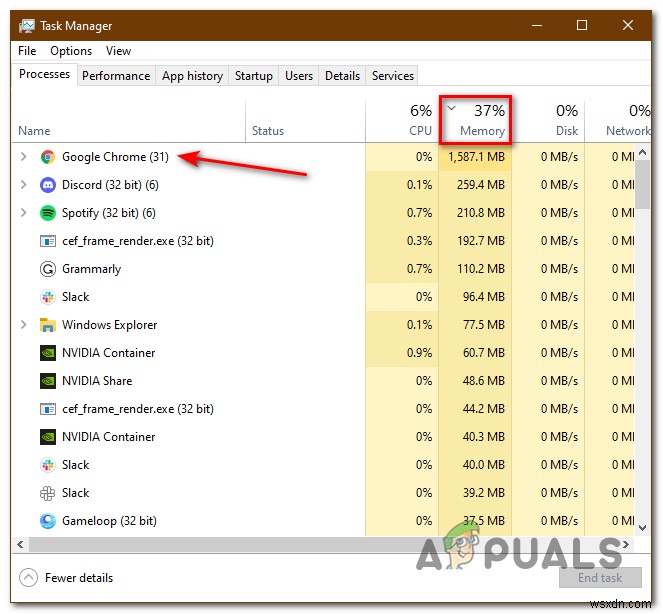Sort by the Disk column header
663x614 pixels.
(x=548, y=121)
